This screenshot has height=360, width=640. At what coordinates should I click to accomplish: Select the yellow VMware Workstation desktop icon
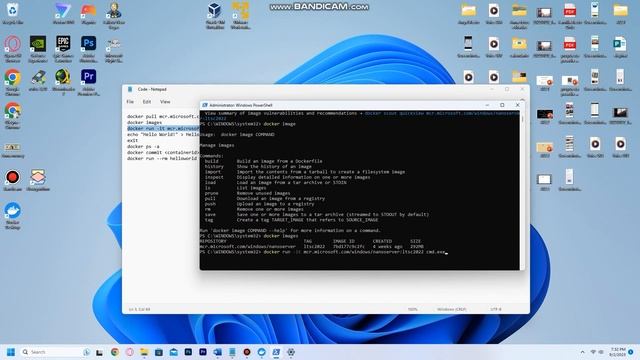click(x=240, y=16)
